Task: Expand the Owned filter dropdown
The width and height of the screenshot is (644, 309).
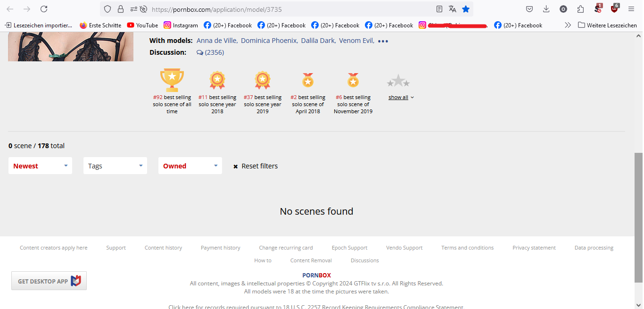Action: point(190,166)
